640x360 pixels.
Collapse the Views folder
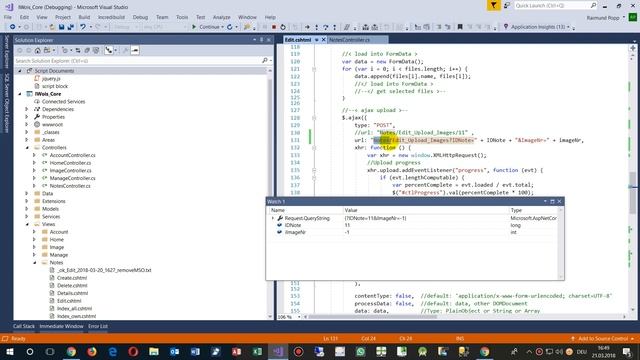pos(27,224)
